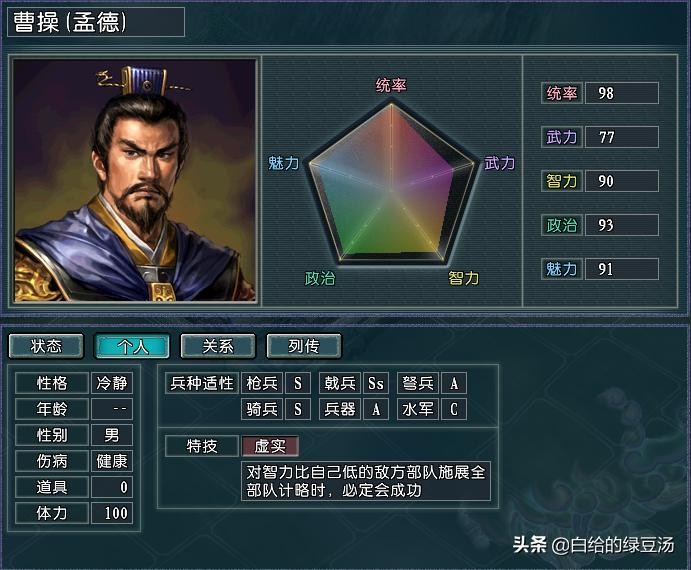Open the 关系 tab
The width and height of the screenshot is (691, 570).
tap(218, 346)
